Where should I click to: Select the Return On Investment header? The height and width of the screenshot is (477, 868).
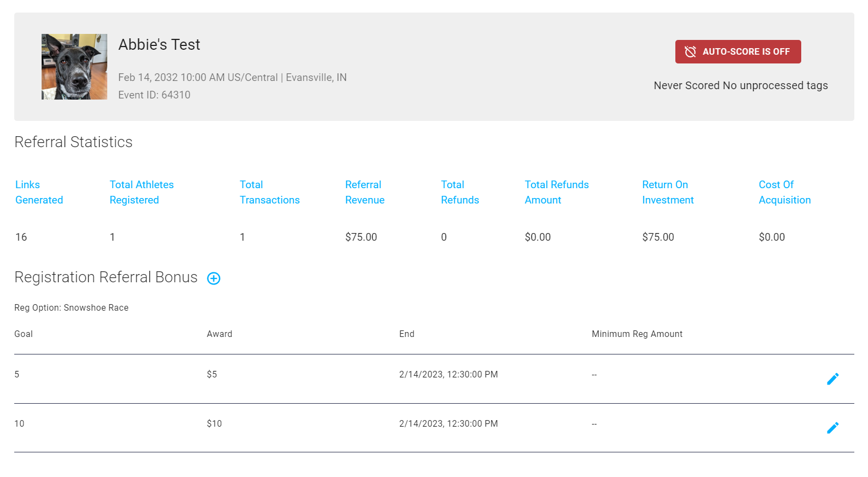click(668, 192)
